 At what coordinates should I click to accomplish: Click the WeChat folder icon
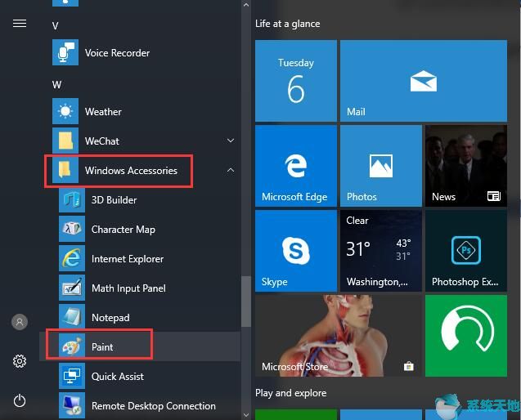click(65, 141)
